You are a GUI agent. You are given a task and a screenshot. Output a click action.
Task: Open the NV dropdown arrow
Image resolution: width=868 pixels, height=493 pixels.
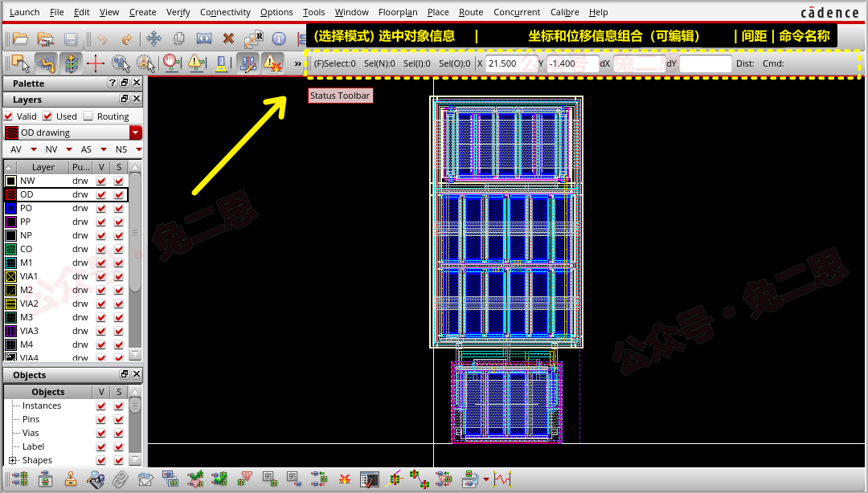(x=69, y=149)
